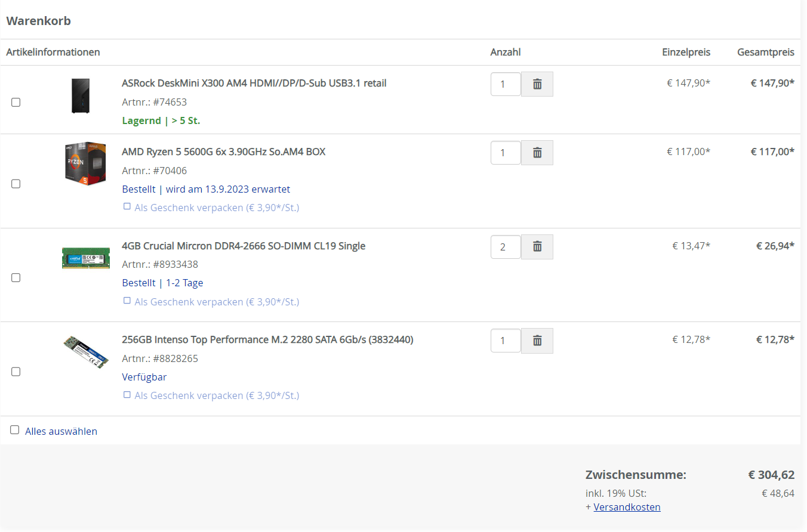This screenshot has width=807, height=532.
Task: Activate the 'Alles auswählen' checkbox
Action: pos(14,429)
